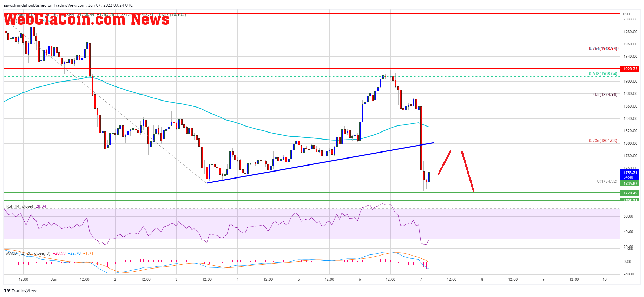Click the 0.00 level on MACD axis
644x297 pixels.
coord(627,262)
